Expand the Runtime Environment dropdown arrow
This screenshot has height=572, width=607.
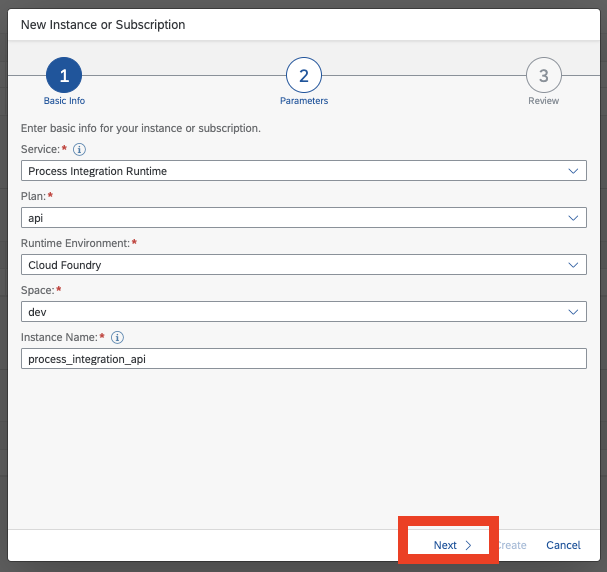(x=573, y=265)
